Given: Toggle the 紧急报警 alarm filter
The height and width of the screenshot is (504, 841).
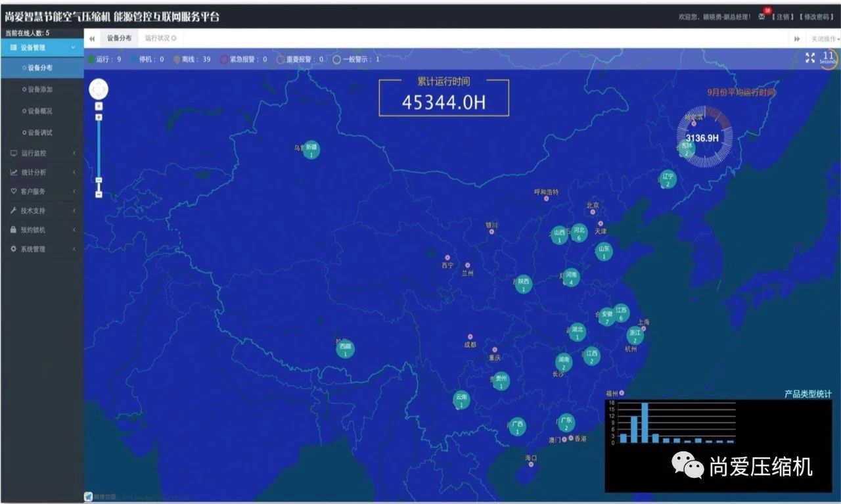Looking at the screenshot, I should pyautogui.click(x=244, y=59).
